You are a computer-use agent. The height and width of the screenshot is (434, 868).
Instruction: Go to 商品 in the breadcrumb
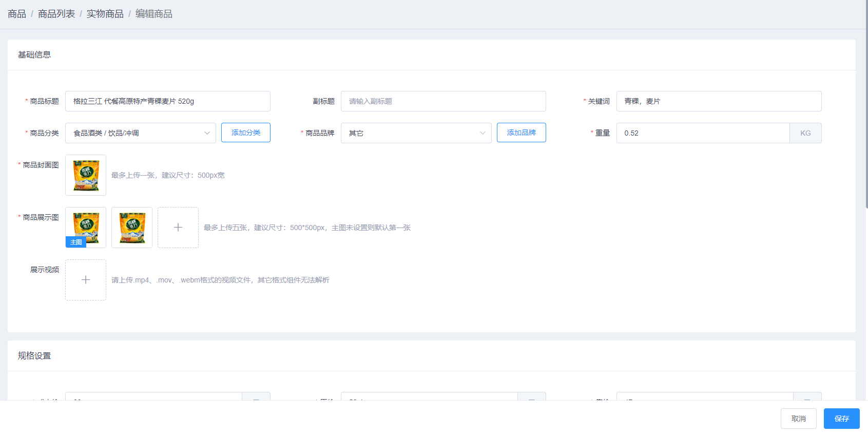17,14
